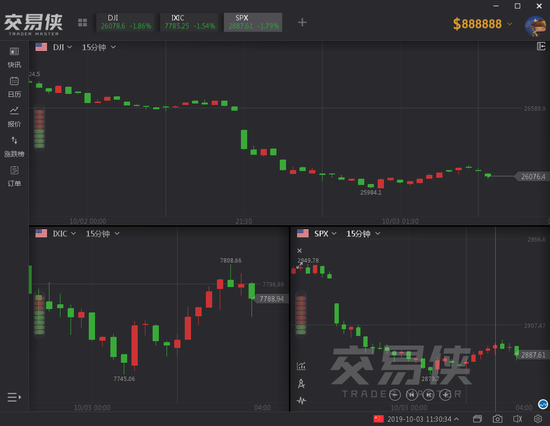Click the 2949.78 high label on SPX chart
This screenshot has height=426, width=550.
308,260
